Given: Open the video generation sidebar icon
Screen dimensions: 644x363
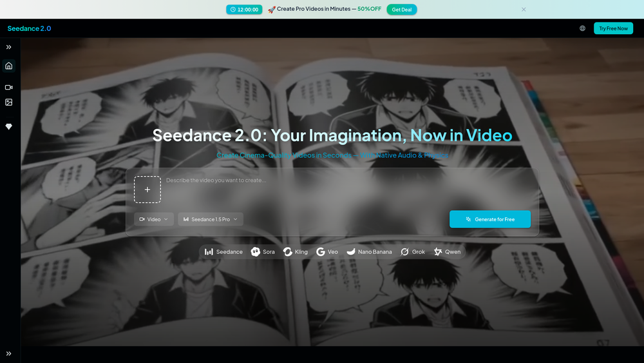Looking at the screenshot, I should [x=8, y=87].
